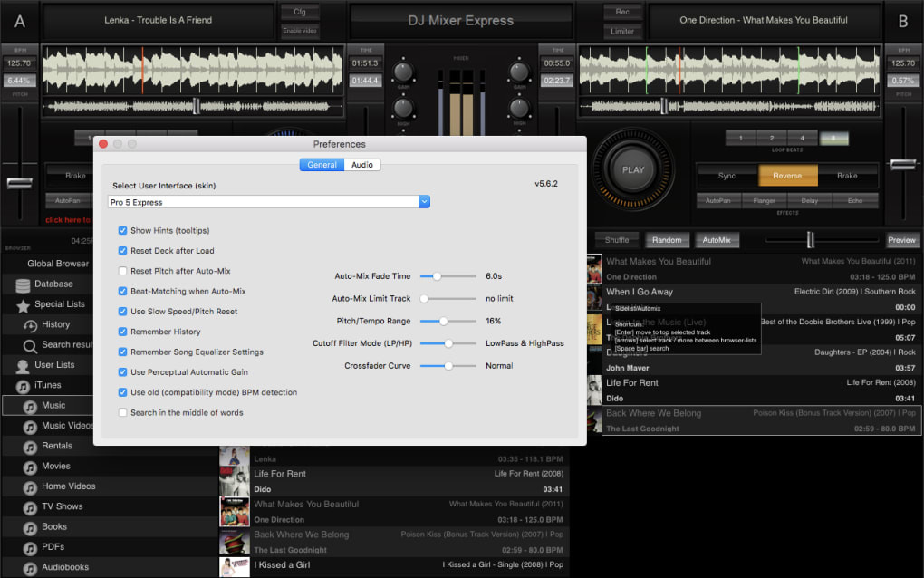Click the Crossfader Curve slider
Viewport: 924px width, 578px height.
click(448, 366)
